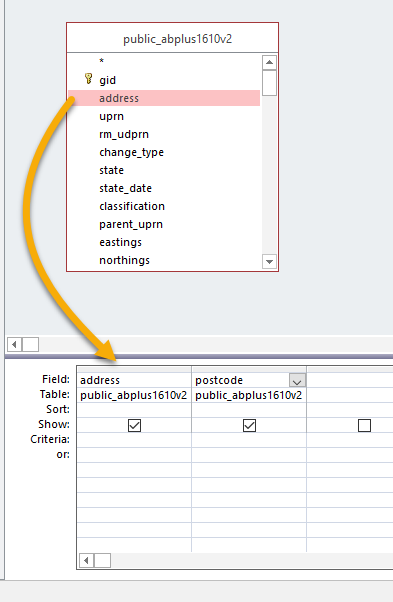The height and width of the screenshot is (602, 393).
Task: Click Sort cell for postcode column
Action: click(x=249, y=410)
